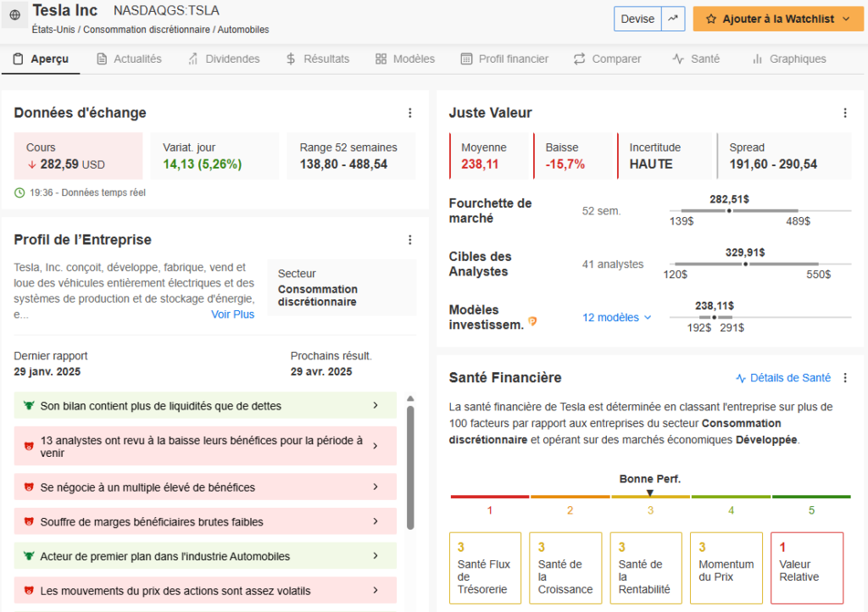
Task: Open the Santé Financière three-dot menu
Action: [844, 378]
